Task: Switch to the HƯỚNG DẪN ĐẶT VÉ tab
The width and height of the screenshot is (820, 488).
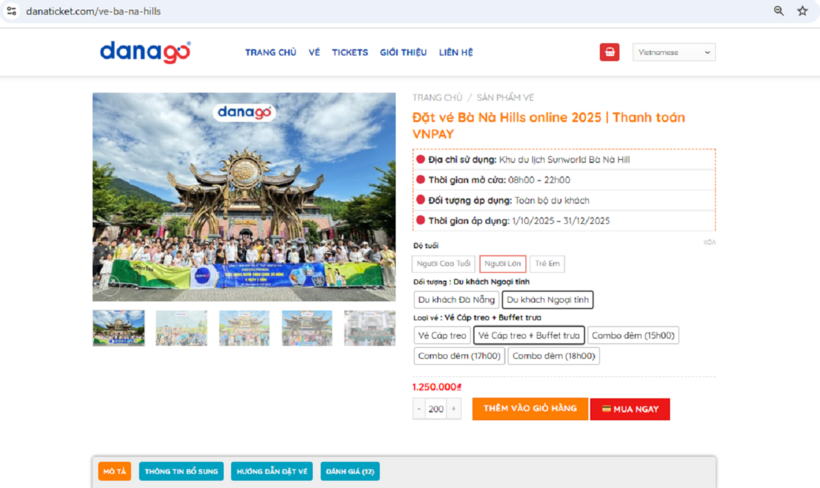Action: point(273,471)
